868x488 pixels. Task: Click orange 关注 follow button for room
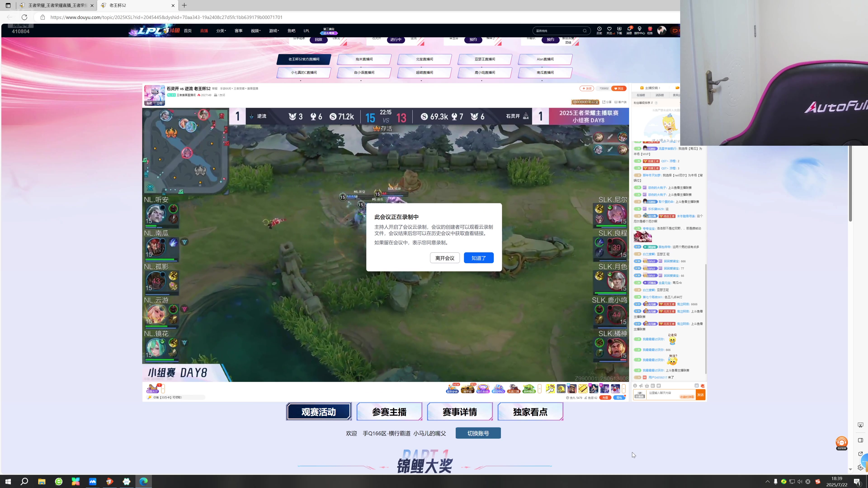click(x=619, y=89)
